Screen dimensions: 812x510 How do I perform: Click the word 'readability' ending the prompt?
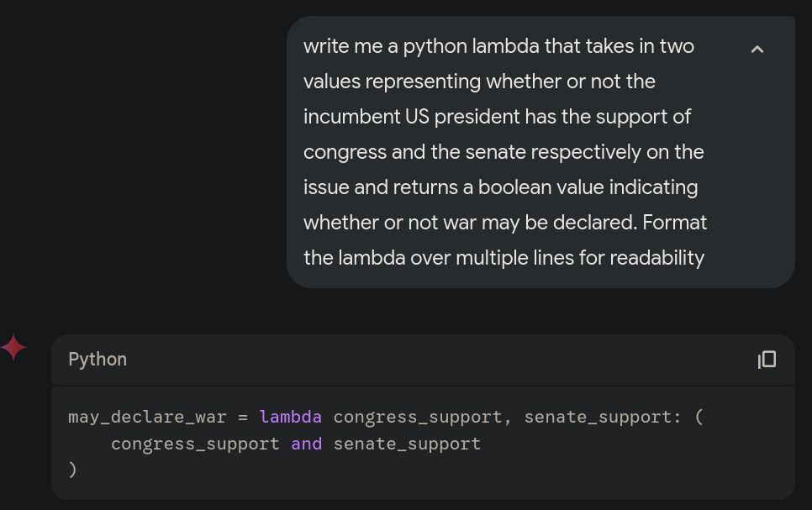pyautogui.click(x=656, y=258)
